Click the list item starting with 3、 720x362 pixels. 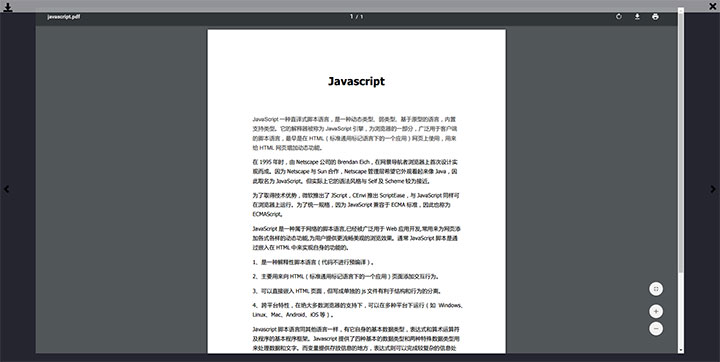pos(347,291)
